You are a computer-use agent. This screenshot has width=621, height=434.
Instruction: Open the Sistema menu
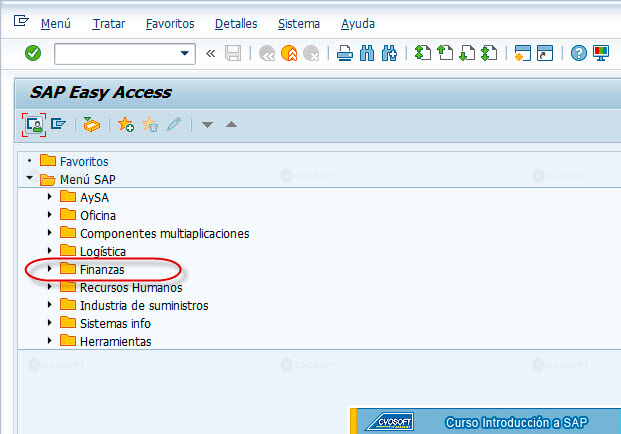(299, 24)
